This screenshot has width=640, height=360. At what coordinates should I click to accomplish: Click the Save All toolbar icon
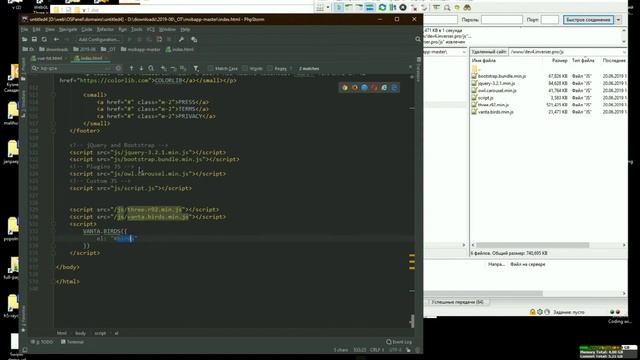(34, 40)
